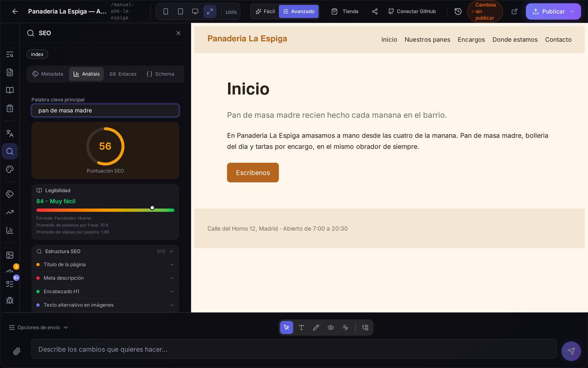Switch to Fácil mode
Viewport: 588px width, 368px height.
click(265, 11)
